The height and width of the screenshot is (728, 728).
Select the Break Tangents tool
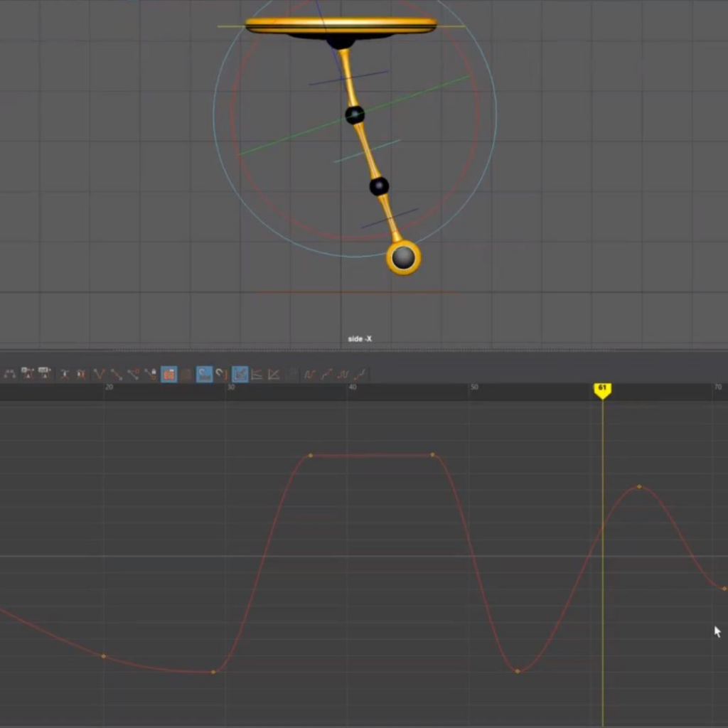click(x=99, y=374)
